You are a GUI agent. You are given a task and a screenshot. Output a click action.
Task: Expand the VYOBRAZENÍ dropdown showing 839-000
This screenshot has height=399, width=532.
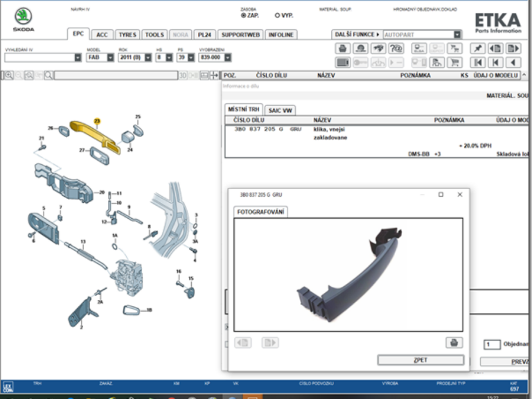[227, 57]
